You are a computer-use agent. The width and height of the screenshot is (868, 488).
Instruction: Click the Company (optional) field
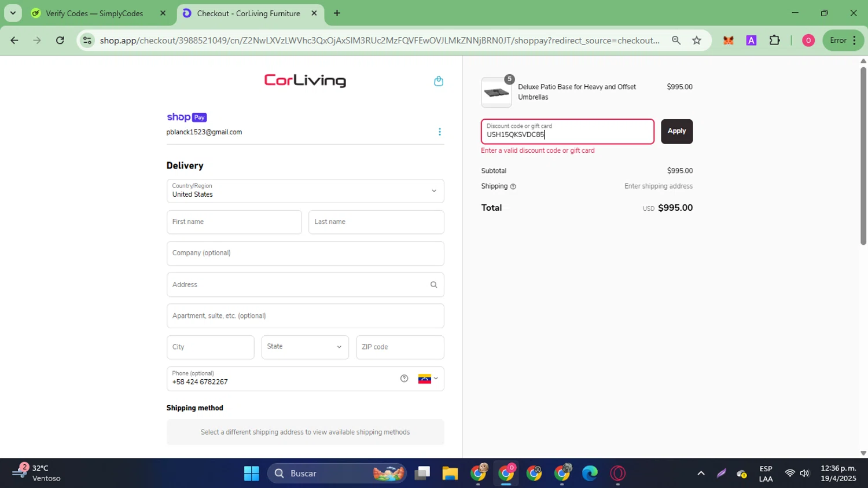(305, 254)
